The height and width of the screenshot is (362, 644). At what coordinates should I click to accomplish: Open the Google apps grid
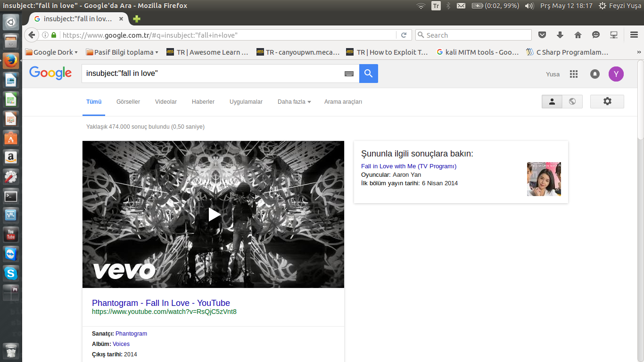pyautogui.click(x=574, y=74)
